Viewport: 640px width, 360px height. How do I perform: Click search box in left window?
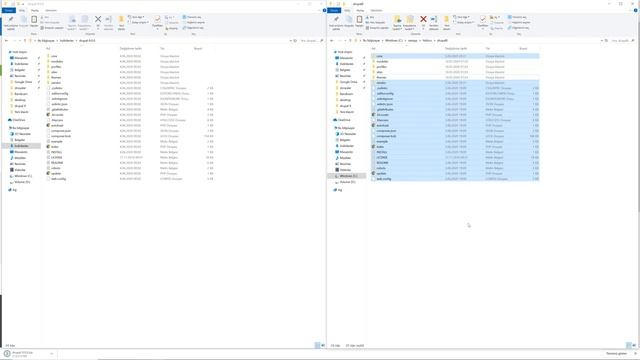312,41
